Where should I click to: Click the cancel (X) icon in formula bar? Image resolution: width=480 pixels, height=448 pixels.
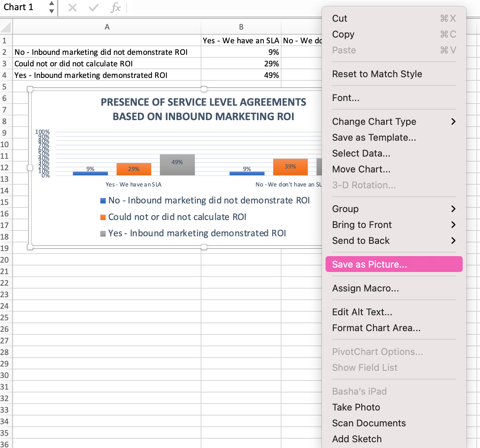(x=73, y=8)
